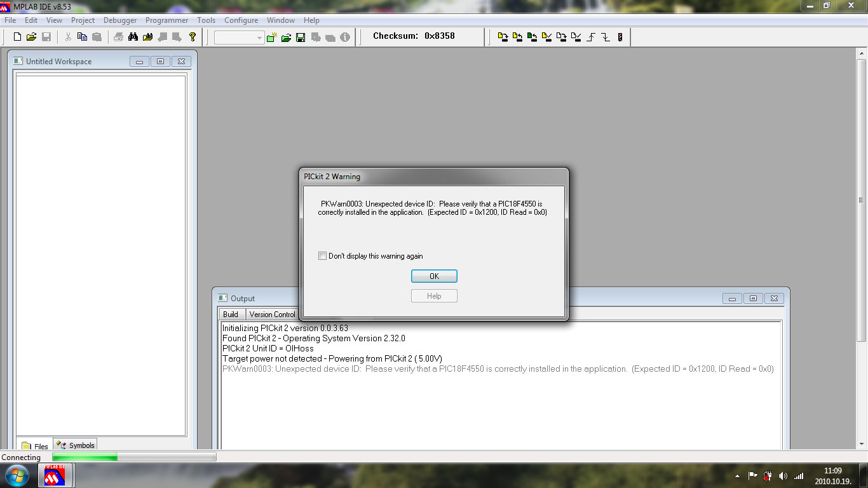Open the Configure menu

241,20
